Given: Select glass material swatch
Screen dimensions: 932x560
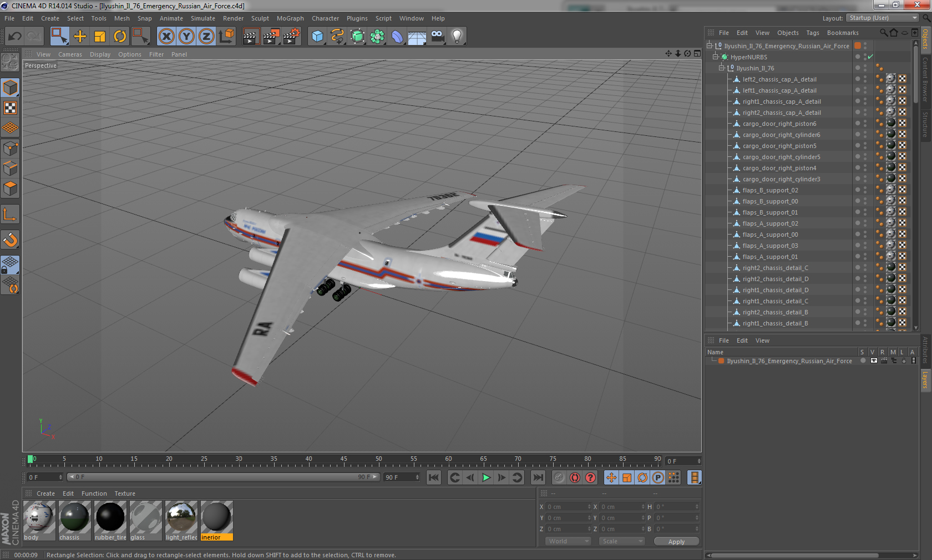Looking at the screenshot, I should click(x=146, y=521).
